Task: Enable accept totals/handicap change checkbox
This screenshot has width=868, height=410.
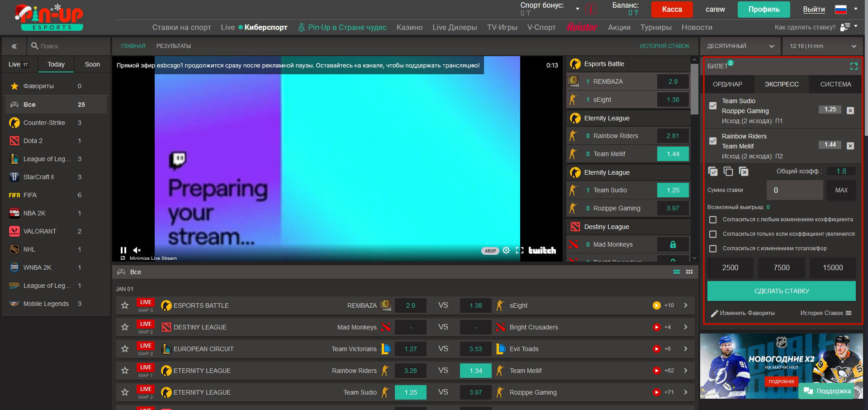Action: point(713,248)
